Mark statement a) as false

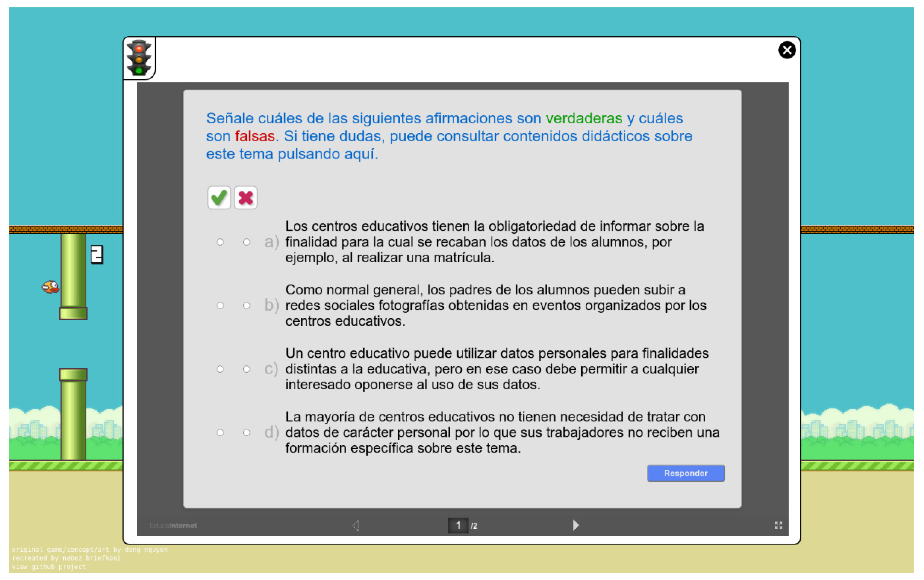(x=246, y=242)
